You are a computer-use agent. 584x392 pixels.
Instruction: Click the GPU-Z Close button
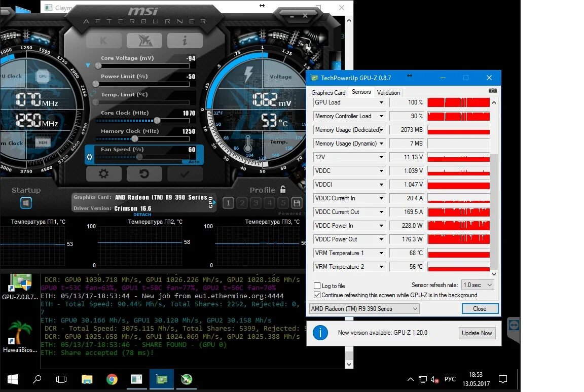(x=480, y=308)
